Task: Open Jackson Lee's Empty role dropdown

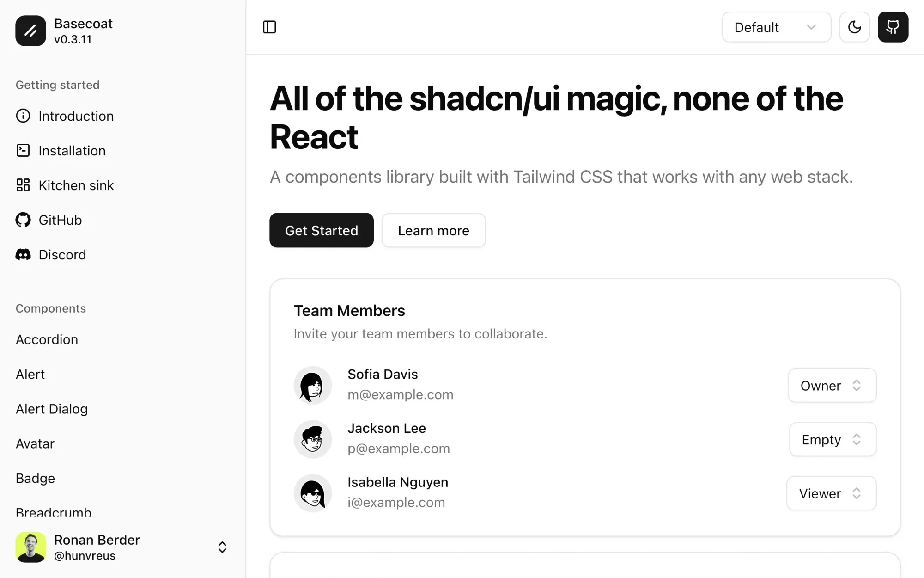Action: (832, 439)
